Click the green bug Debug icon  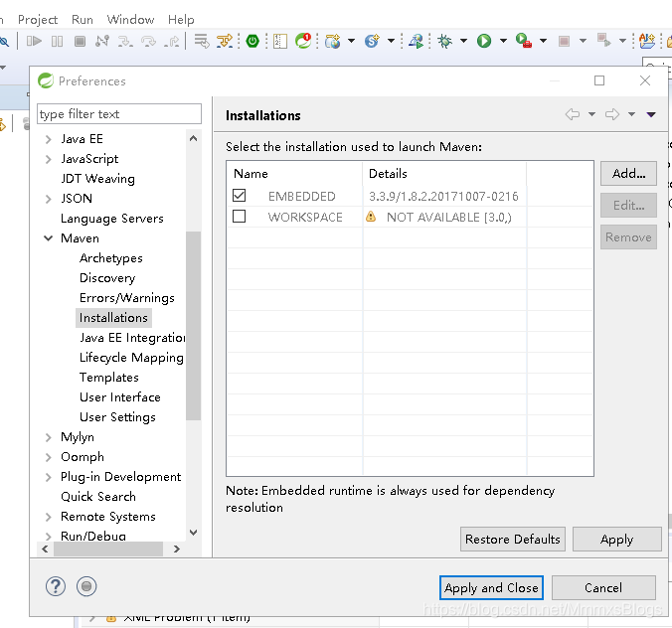pyautogui.click(x=445, y=41)
